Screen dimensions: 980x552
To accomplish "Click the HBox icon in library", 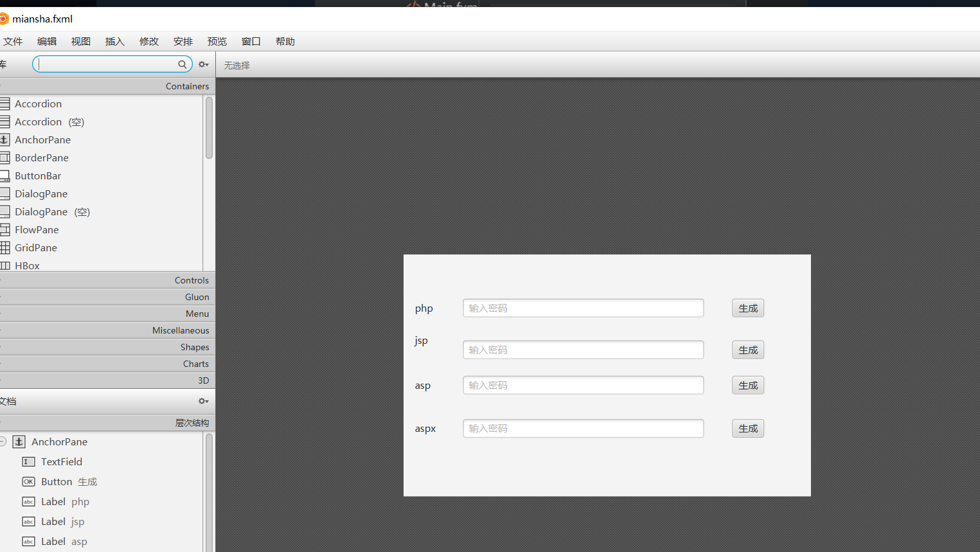I will 5,265.
